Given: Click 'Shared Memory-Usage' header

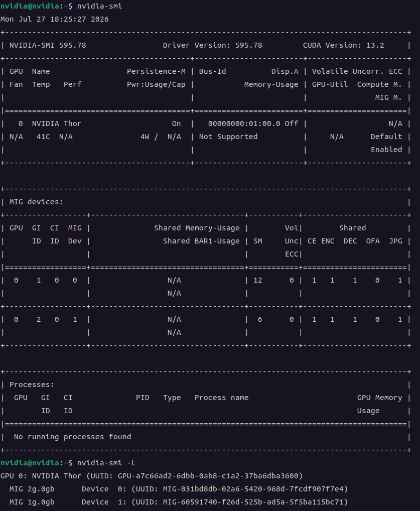Looking at the screenshot, I should pos(197,228).
